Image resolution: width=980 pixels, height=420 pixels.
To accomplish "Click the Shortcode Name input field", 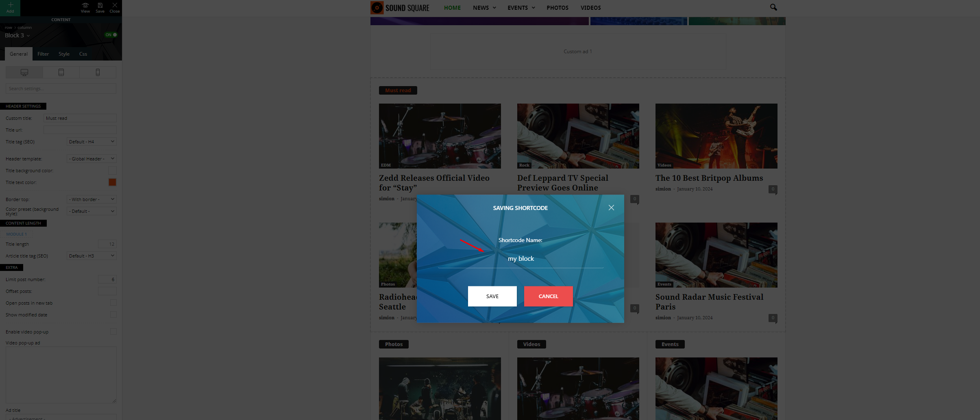I will (520, 259).
